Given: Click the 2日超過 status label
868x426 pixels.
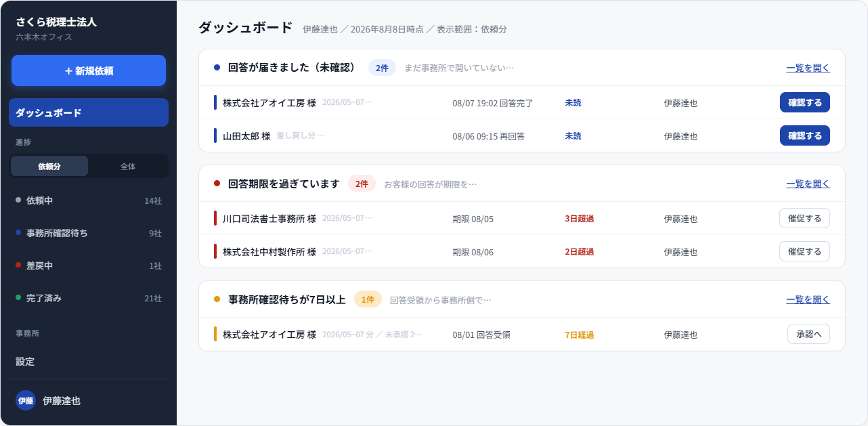Looking at the screenshot, I should 580,252.
